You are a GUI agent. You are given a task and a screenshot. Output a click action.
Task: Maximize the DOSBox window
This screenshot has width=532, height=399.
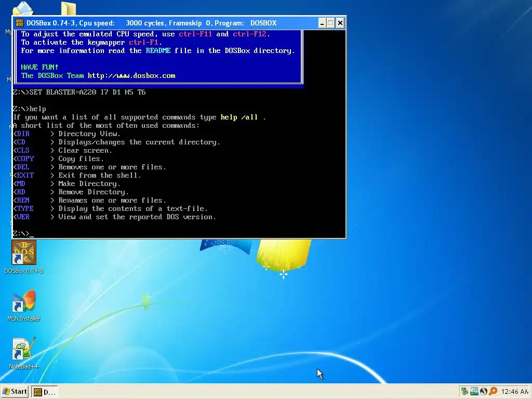(x=331, y=23)
